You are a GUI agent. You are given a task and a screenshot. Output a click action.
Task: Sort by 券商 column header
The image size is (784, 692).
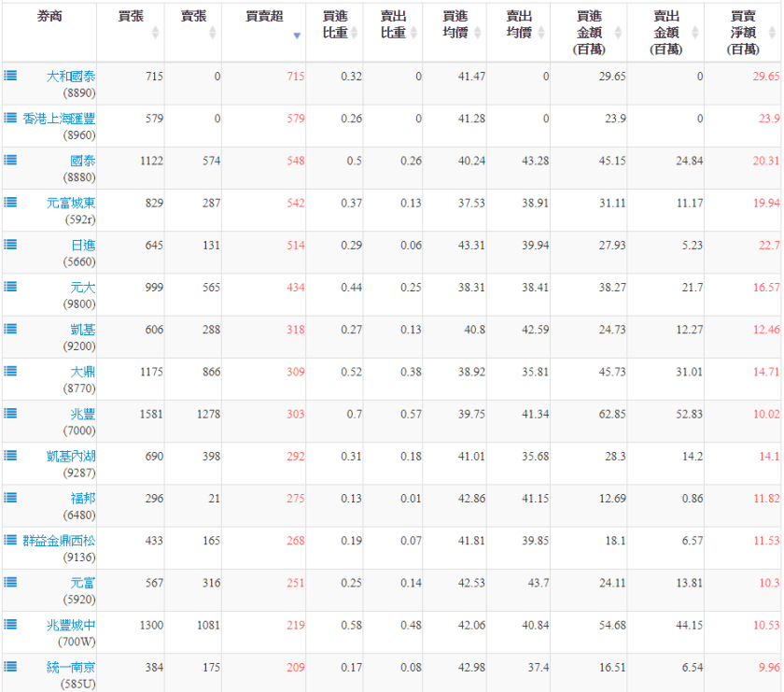click(49, 17)
